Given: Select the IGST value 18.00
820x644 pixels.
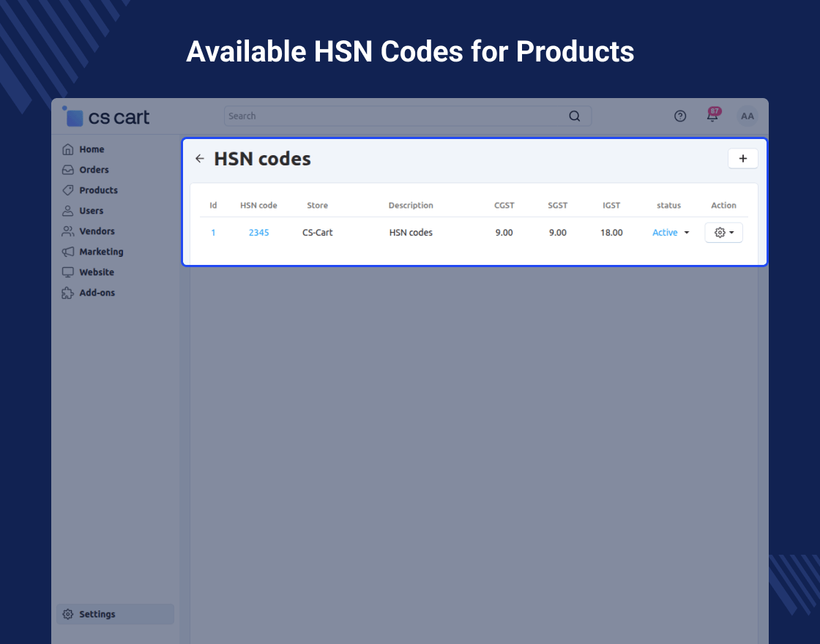Looking at the screenshot, I should [611, 233].
